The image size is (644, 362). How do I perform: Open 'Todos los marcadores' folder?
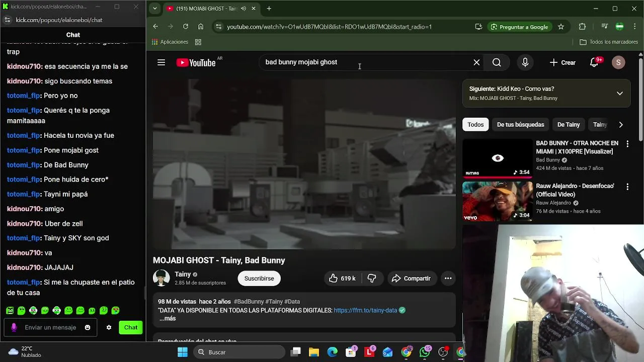coord(609,42)
